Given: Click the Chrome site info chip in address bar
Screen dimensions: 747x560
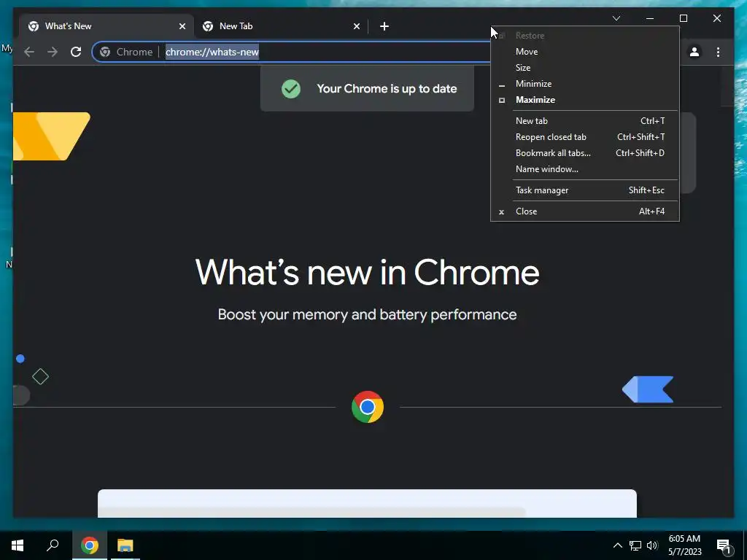Looking at the screenshot, I should click(x=127, y=52).
